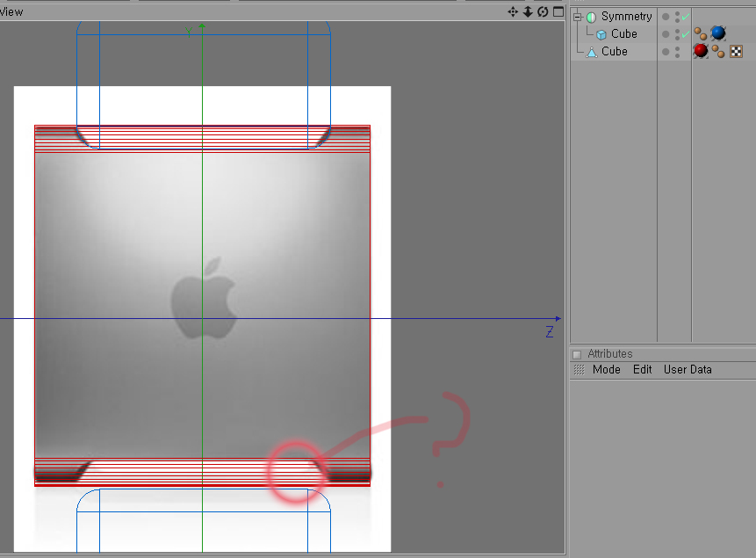Select the checkerboard UVW tag
This screenshot has width=756, height=558.
[x=736, y=51]
